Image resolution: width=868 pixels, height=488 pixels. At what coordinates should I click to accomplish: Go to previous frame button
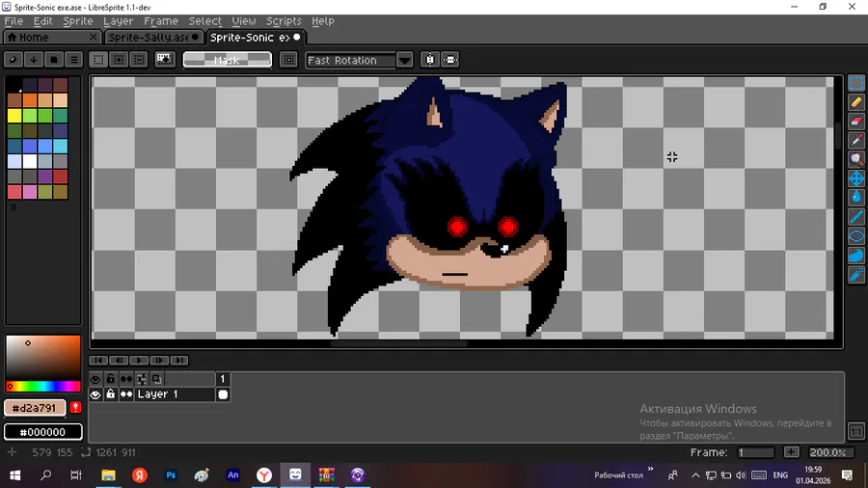119,360
